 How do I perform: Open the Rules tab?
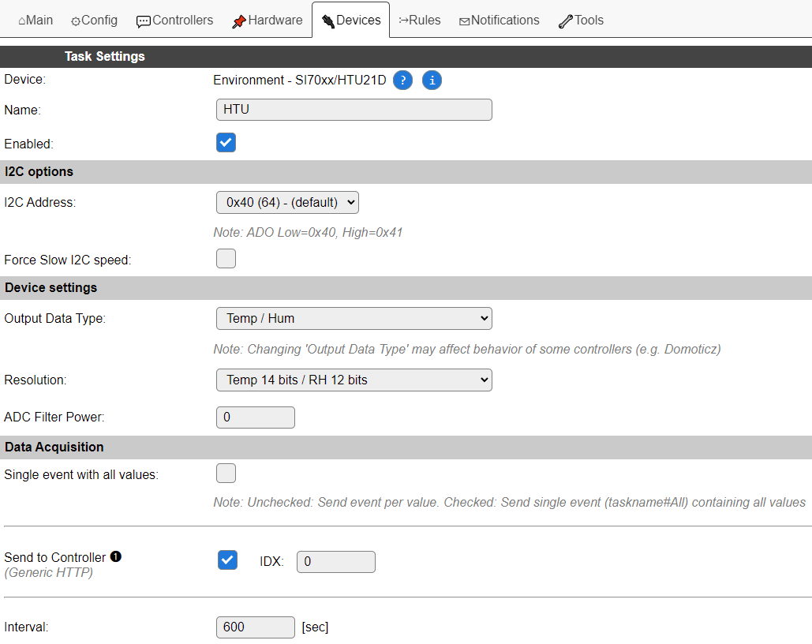click(420, 21)
